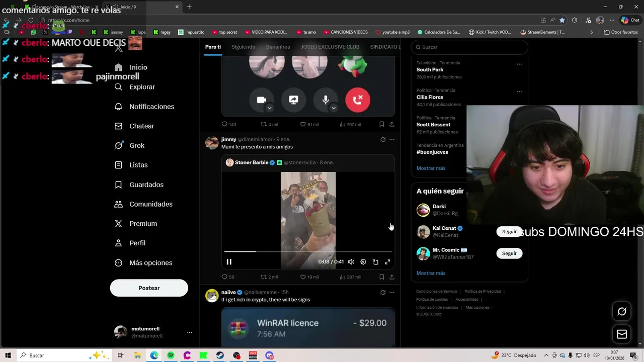Switch to Siguiendo tab

(x=244, y=47)
